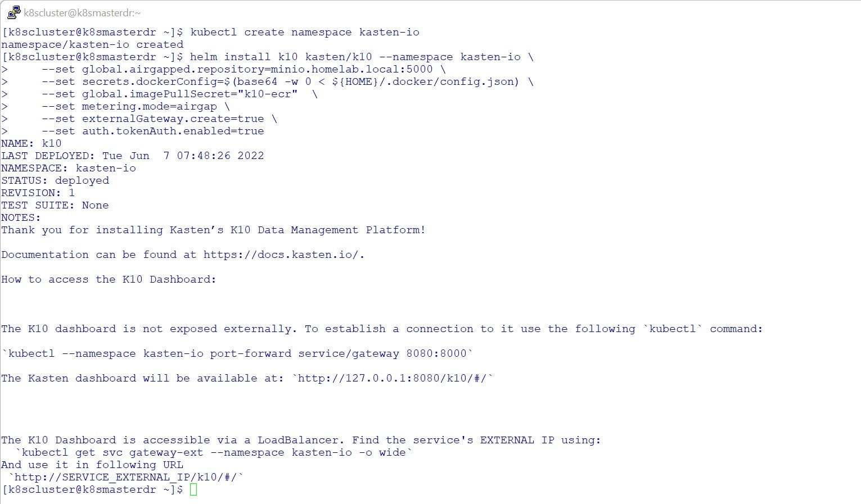861x504 pixels.
Task: Click the 'REVISION: 1' output line
Action: [x=38, y=193]
